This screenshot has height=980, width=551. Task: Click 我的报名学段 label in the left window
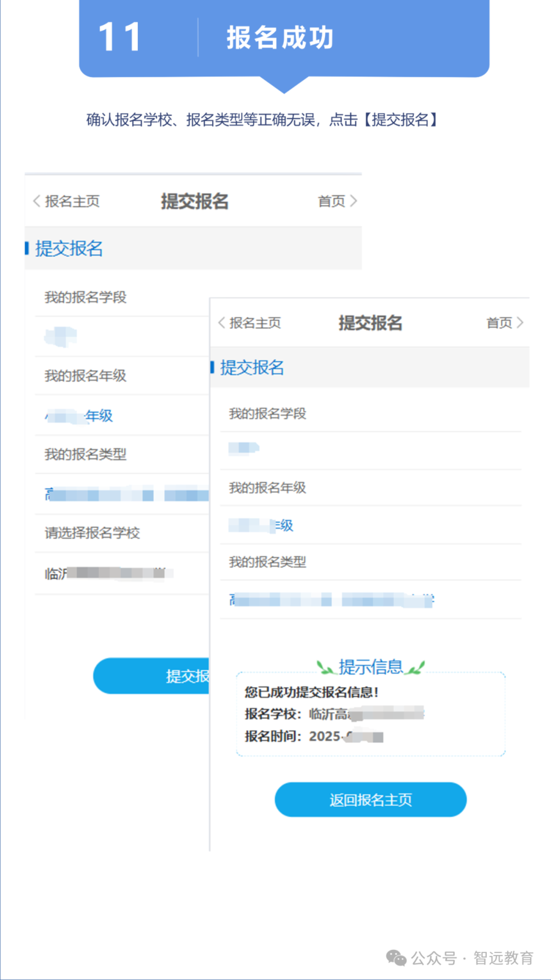pyautogui.click(x=85, y=297)
